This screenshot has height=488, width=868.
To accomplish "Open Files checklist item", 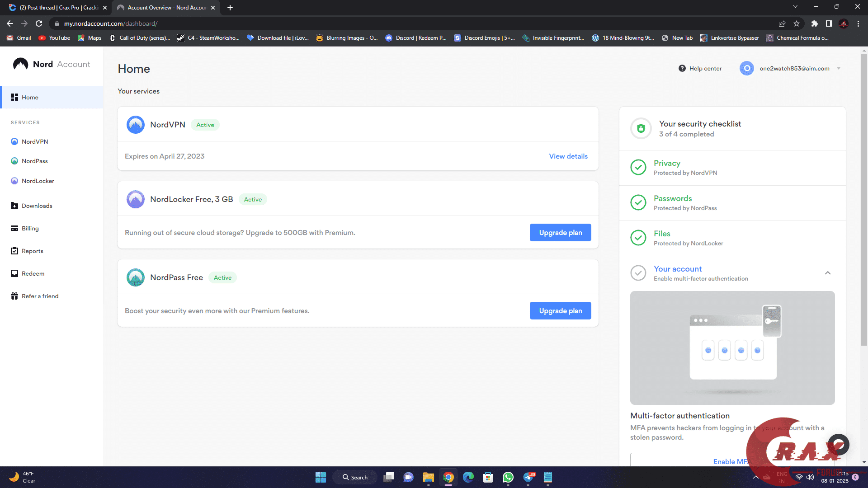I will point(732,238).
